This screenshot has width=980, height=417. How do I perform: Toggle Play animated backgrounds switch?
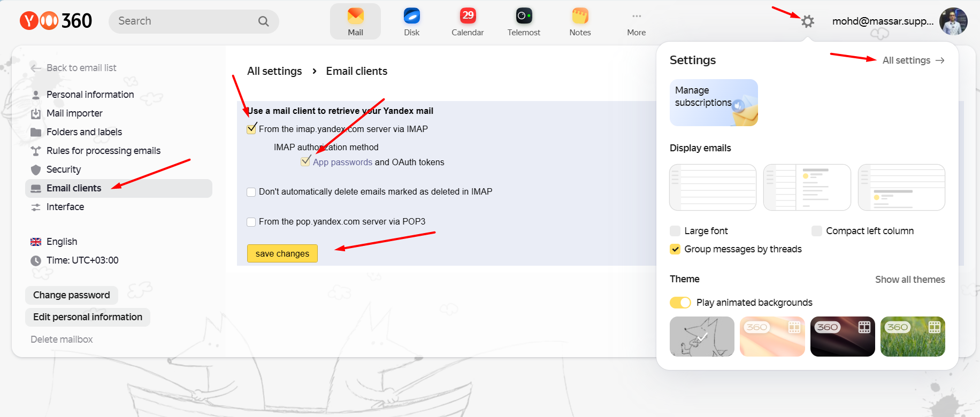[680, 303]
